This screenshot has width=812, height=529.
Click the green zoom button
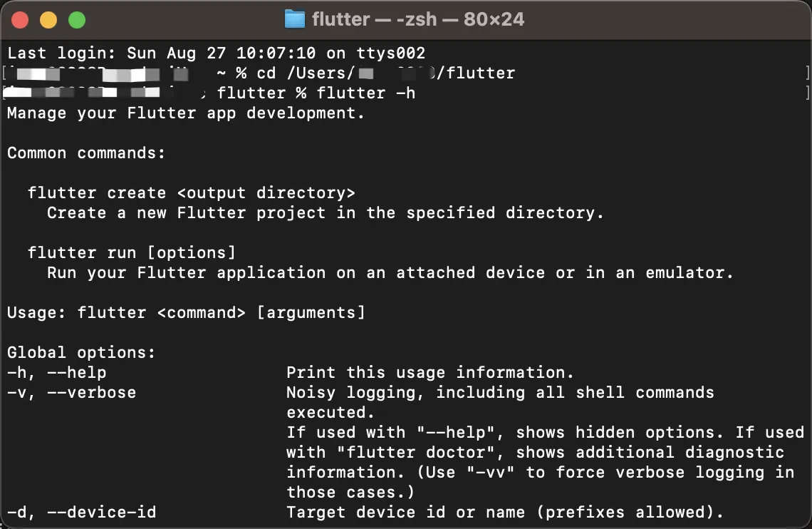pos(77,20)
